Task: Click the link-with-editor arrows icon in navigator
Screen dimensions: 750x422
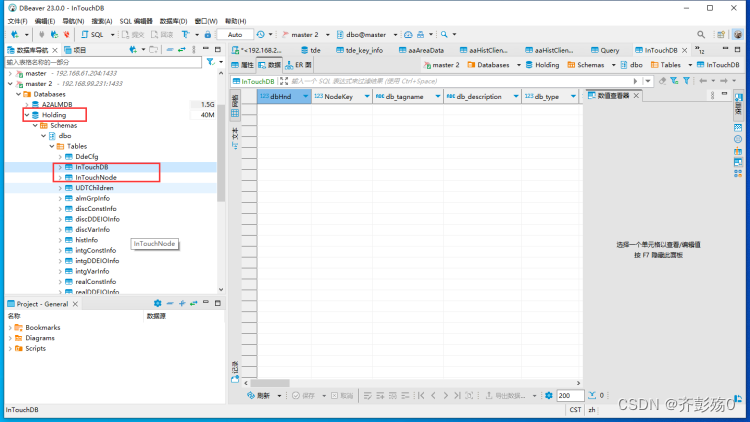Action: tap(182, 49)
